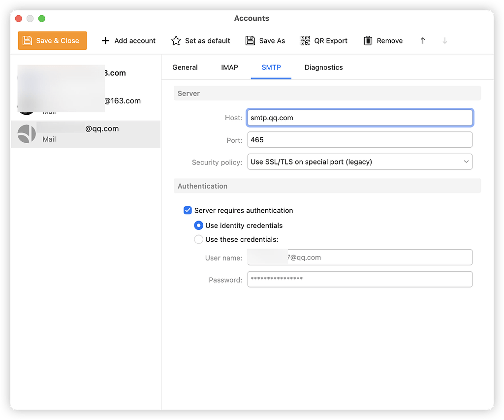Select the Use identity credentials option
504x420 pixels.
point(198,226)
